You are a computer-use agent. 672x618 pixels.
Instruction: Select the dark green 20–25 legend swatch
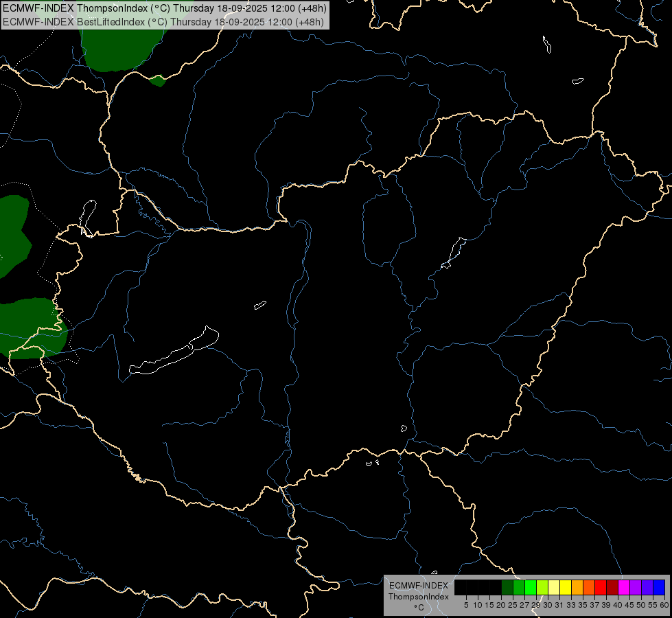pos(507,587)
